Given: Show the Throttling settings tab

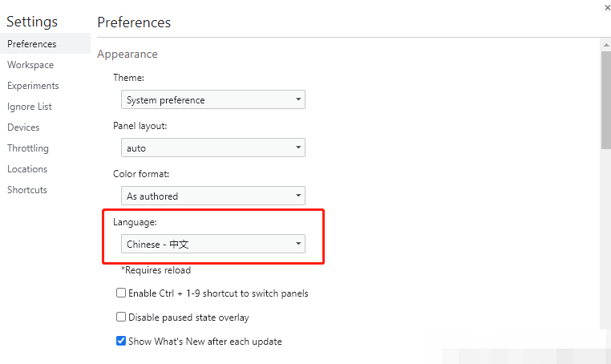Looking at the screenshot, I should [x=28, y=148].
